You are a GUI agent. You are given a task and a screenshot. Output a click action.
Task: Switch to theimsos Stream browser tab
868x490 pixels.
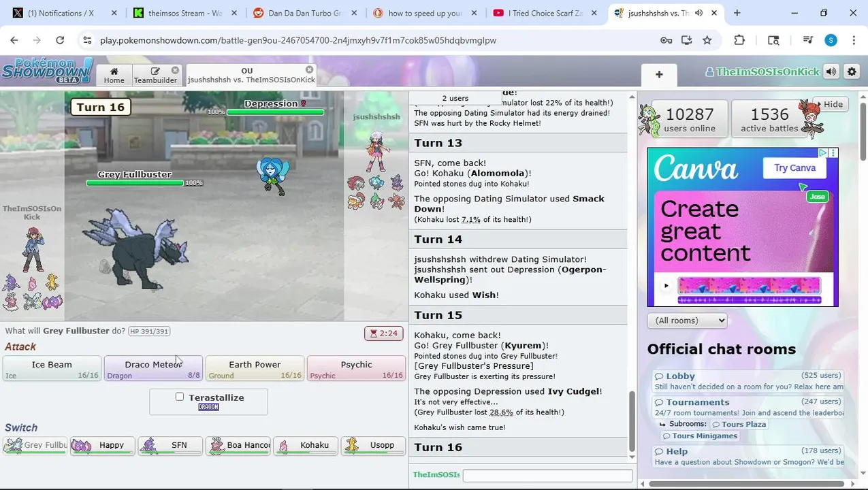tap(184, 13)
